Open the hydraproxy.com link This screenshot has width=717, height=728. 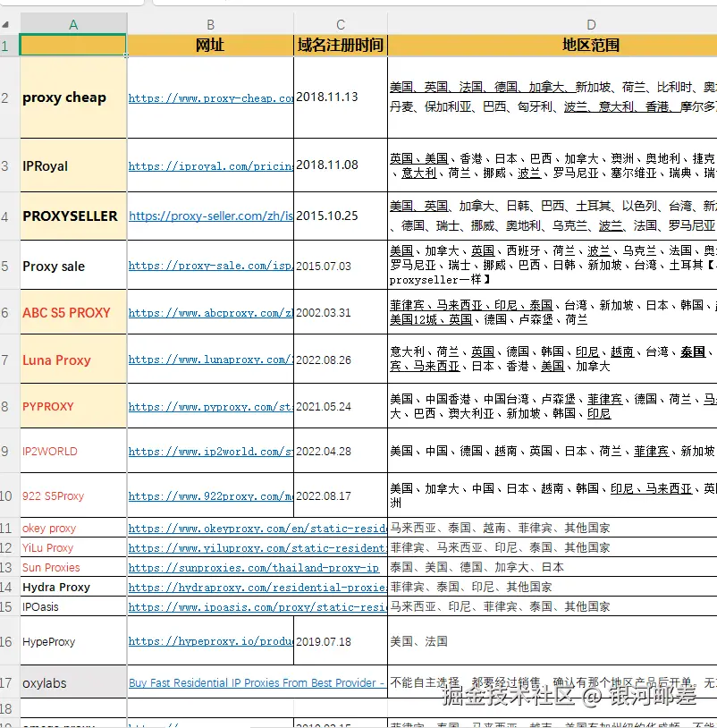pos(257,588)
